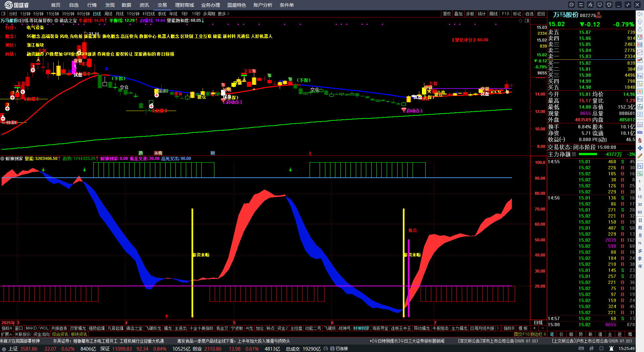Open 图文F10 link
The width and height of the screenshot is (644, 352).
pos(522,334)
